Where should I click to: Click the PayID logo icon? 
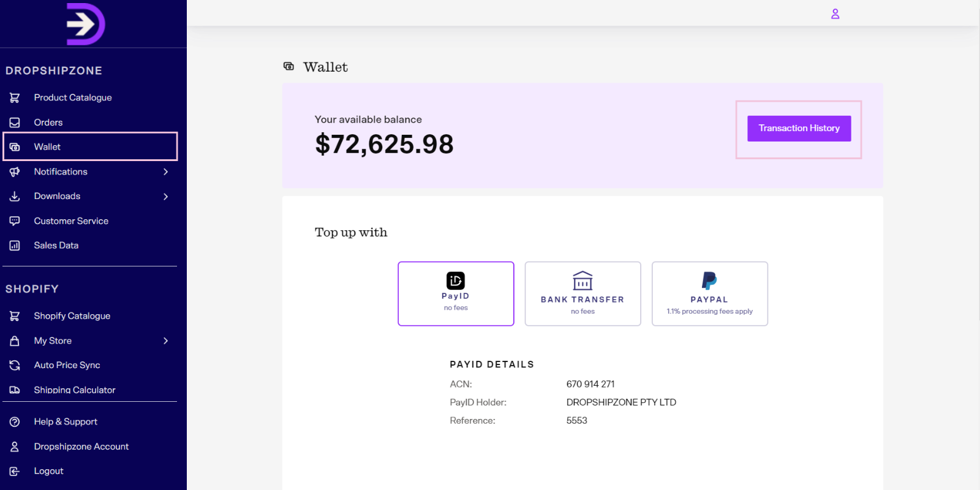click(456, 281)
